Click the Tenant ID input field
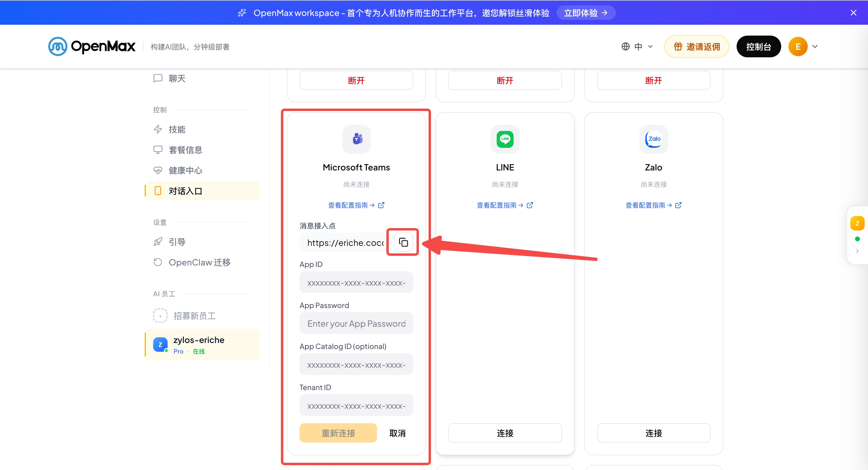 click(356, 406)
